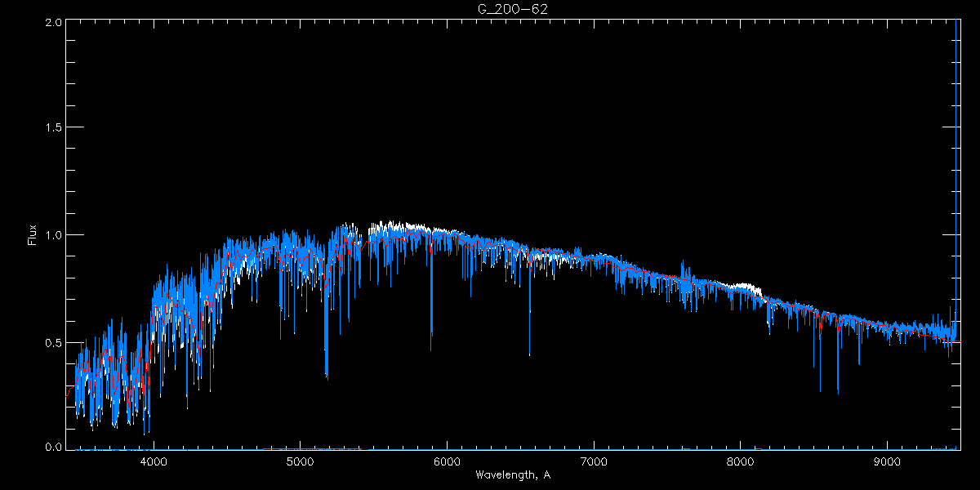Screen dimensions: 980x490
Task: Click the Flux axis label
Action: [33, 235]
